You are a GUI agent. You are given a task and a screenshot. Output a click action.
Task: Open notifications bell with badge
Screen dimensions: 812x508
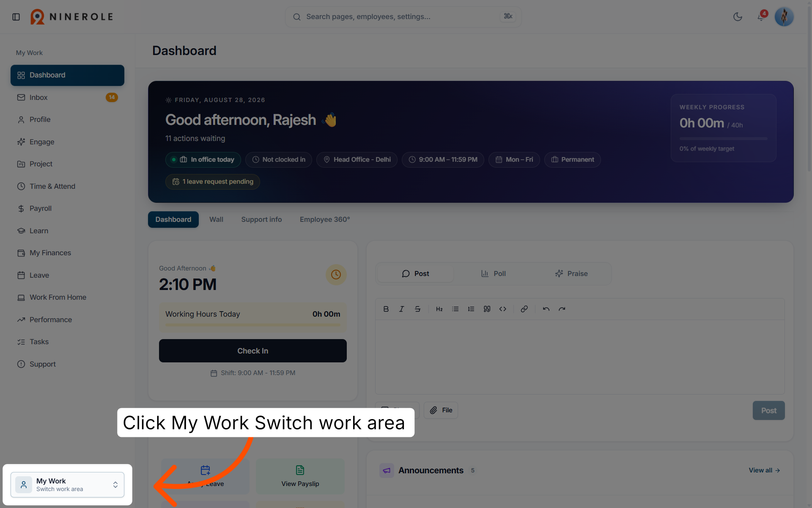point(761,17)
